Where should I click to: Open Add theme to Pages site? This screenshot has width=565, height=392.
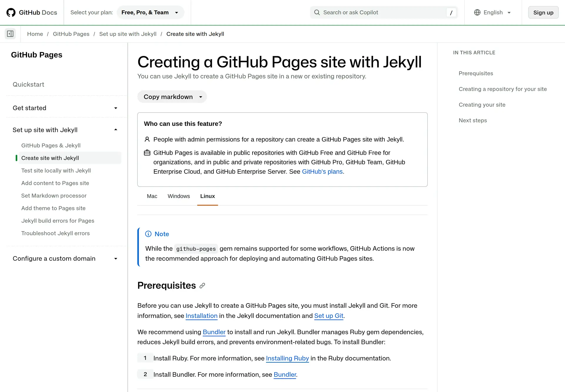click(x=53, y=208)
